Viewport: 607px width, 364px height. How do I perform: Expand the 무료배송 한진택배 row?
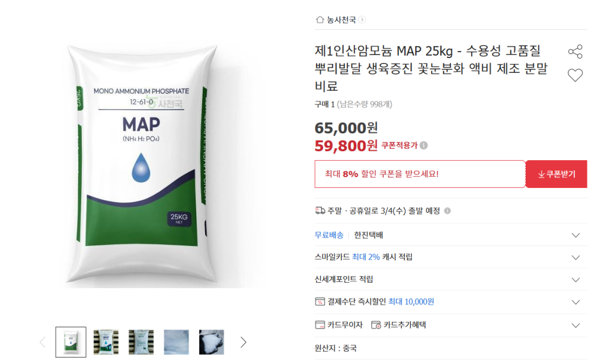[x=575, y=235]
